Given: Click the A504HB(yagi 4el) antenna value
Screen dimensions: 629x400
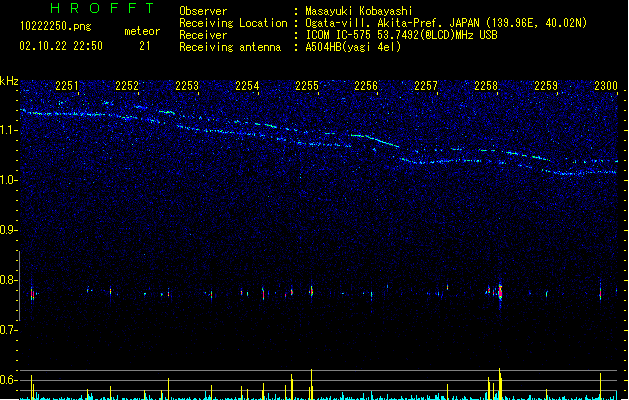Looking at the screenshot, I should [x=353, y=47].
